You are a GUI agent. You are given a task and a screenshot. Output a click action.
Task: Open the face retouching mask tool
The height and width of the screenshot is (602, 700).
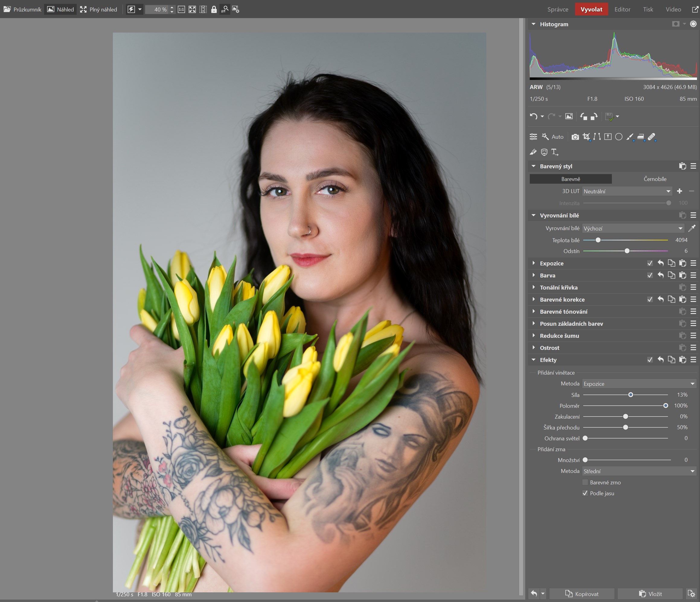click(x=544, y=152)
